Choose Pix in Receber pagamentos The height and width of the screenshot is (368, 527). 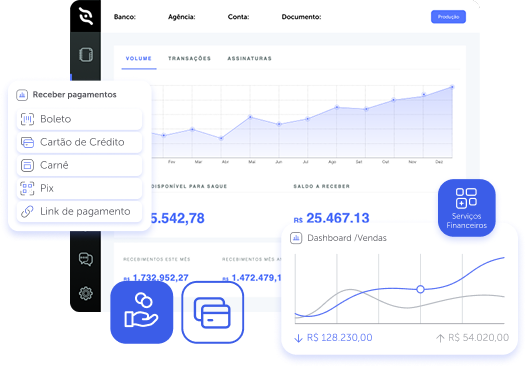[x=79, y=188]
